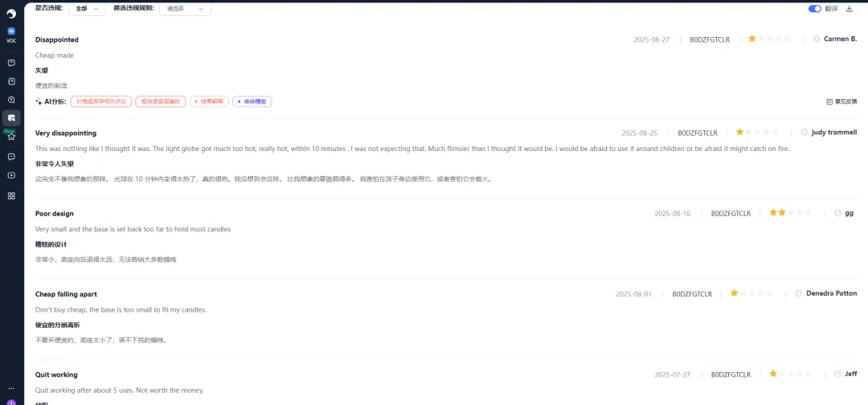868x405 pixels.
Task: Click reviewer name Jeff
Action: pos(851,374)
